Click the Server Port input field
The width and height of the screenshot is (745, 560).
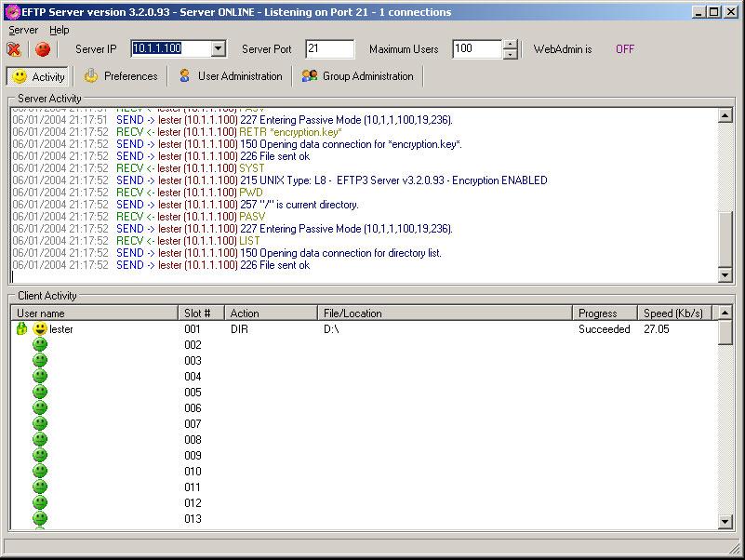(330, 48)
